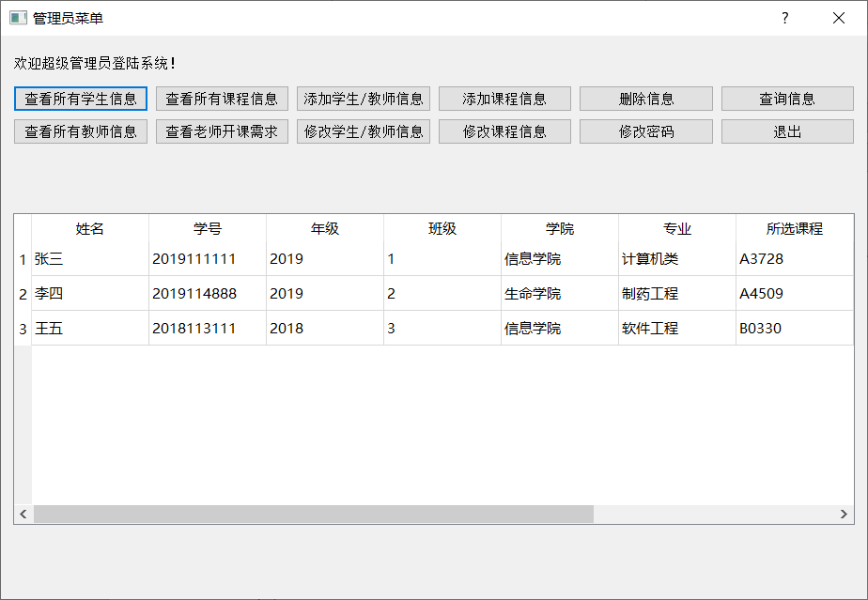This screenshot has height=600, width=868.
Task: Click student number 2018113111
Action: click(x=208, y=329)
